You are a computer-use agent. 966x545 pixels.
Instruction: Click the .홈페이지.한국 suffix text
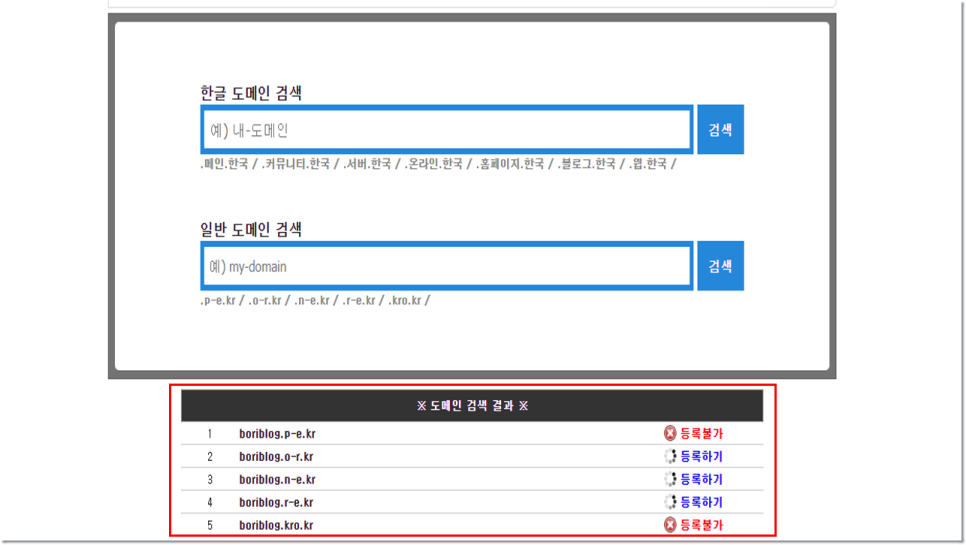[x=510, y=163]
